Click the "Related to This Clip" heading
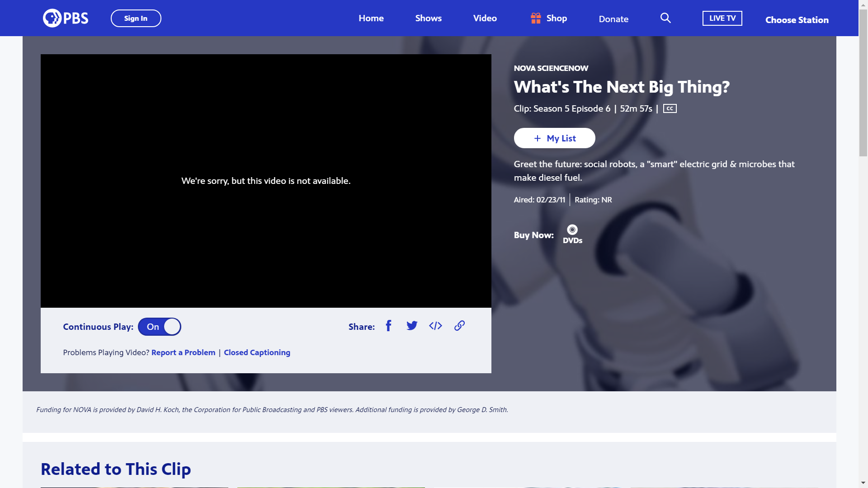This screenshot has height=488, width=868. click(116, 469)
